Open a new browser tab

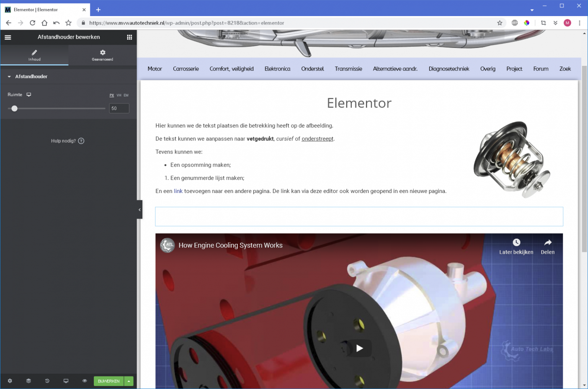click(x=98, y=10)
